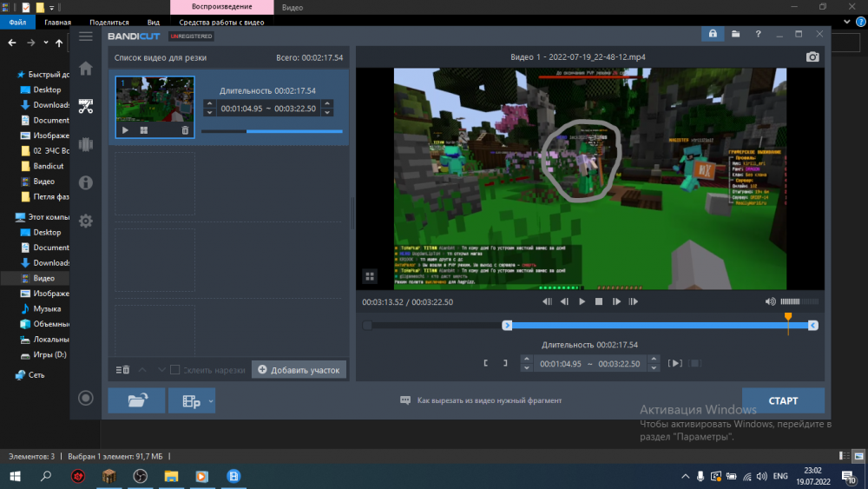The width and height of the screenshot is (868, 489).
Task: Open the Файл tab in Explorer
Action: click(17, 23)
